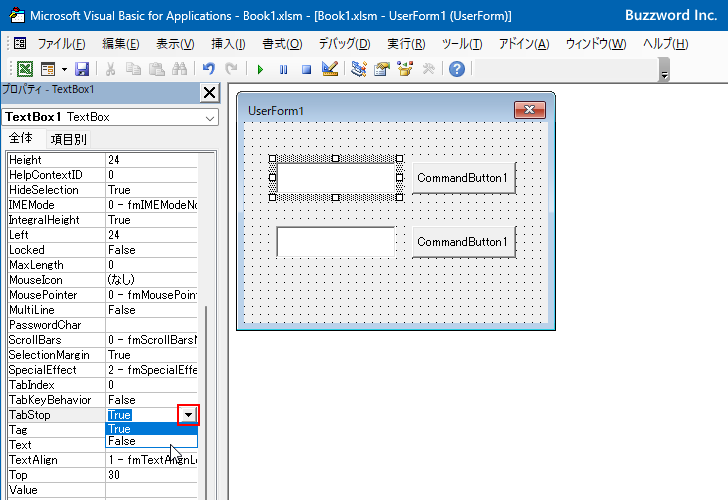The height and width of the screenshot is (500, 728).
Task: Select the lower TextBox on UserForm1
Action: (336, 241)
